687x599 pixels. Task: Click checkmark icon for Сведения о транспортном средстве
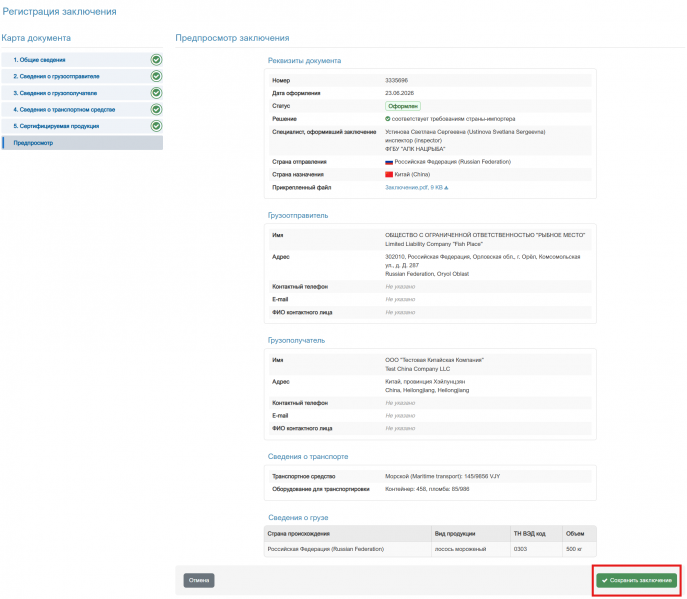point(156,110)
